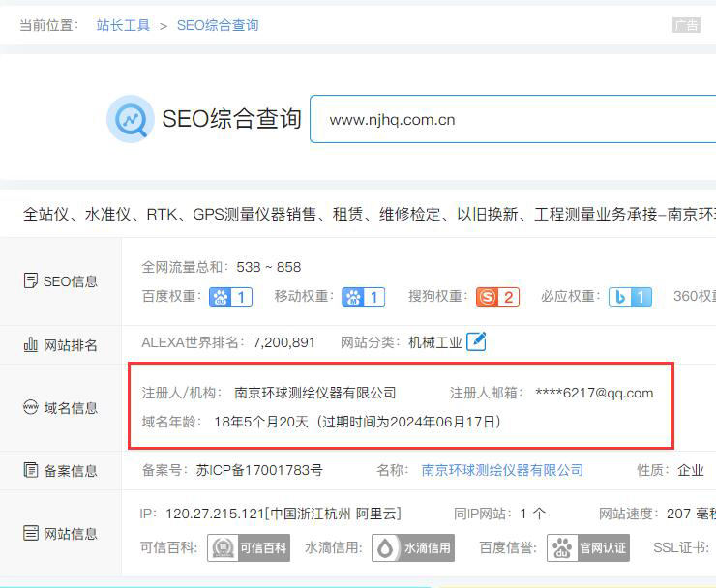Click the 官网认证 Baidu reputation badge

588,547
